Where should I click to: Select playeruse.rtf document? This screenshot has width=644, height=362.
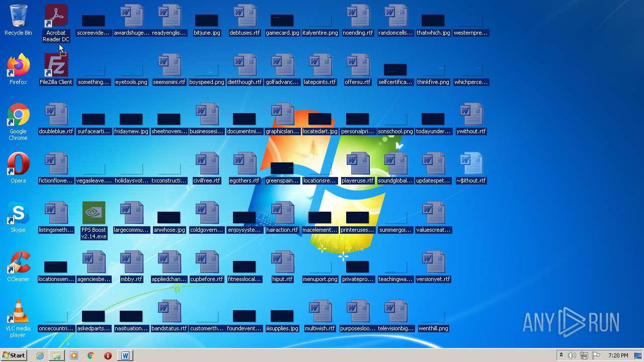click(358, 168)
